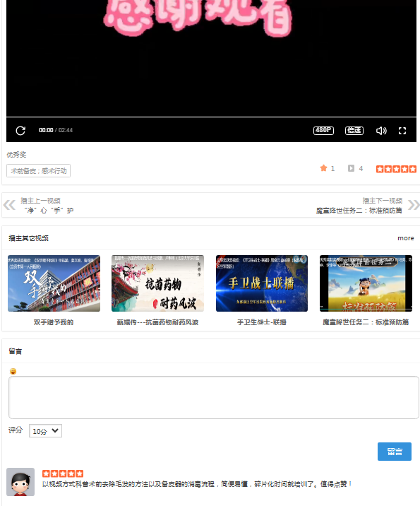Open the emoji picker smiley icon
Image resolution: width=420 pixels, height=506 pixels.
(x=13, y=371)
